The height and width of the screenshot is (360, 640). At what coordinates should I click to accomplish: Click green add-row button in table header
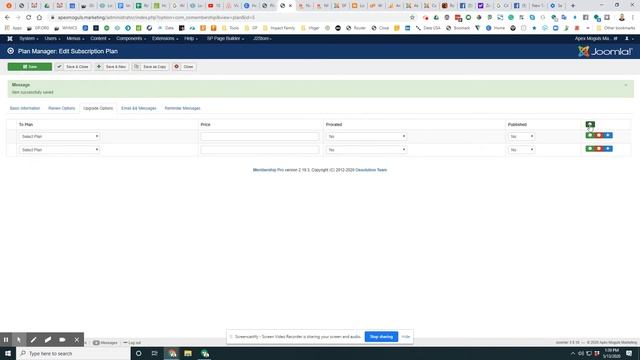point(590,124)
